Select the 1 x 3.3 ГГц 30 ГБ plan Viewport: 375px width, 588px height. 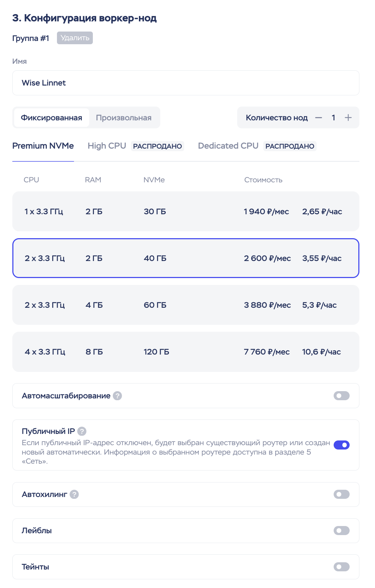pyautogui.click(x=186, y=211)
